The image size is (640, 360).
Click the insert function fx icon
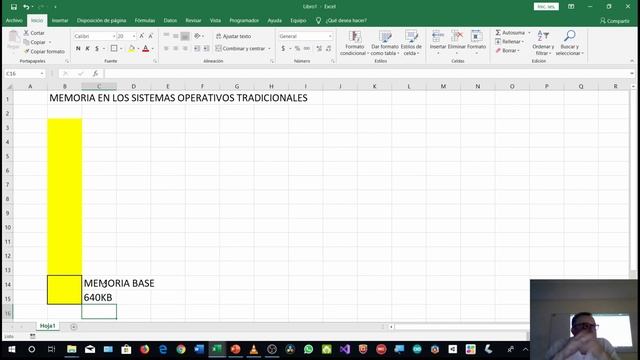pyautogui.click(x=95, y=73)
